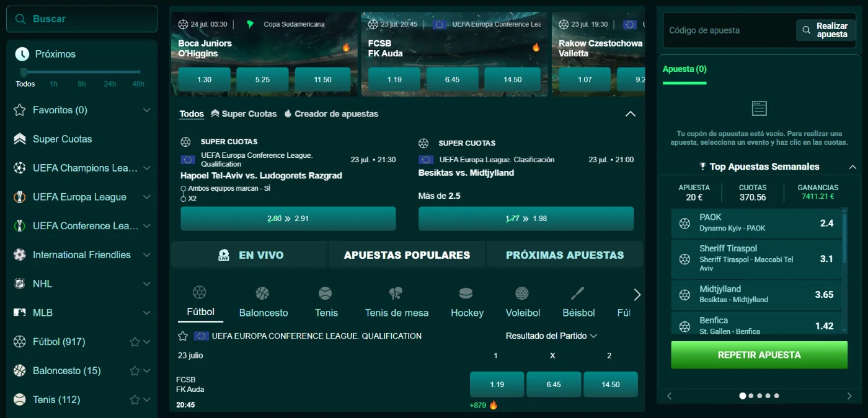Viewport: 868px width, 418px height.
Task: Click the EN VIVO live icon
Action: [224, 255]
